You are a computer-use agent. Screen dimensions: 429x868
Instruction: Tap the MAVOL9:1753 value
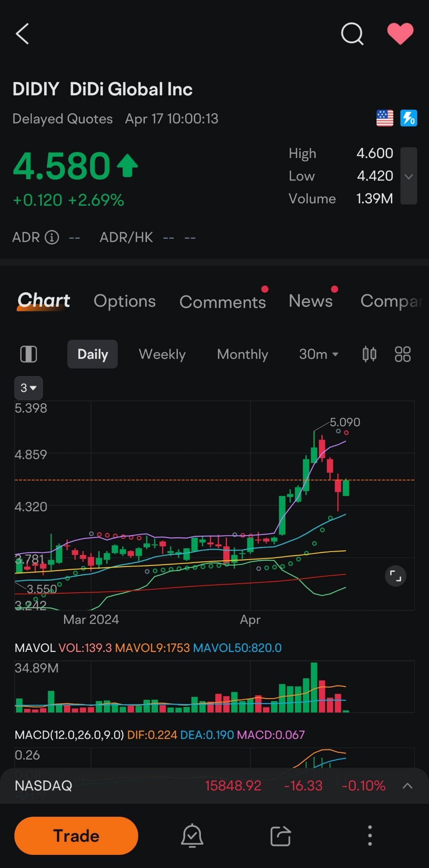pyautogui.click(x=152, y=648)
